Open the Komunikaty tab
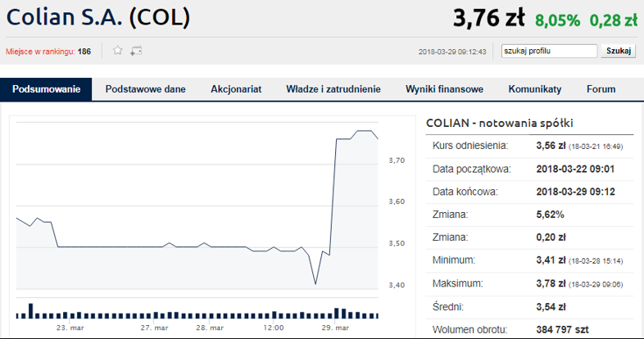Screen dimensions: 644x339 [535, 89]
